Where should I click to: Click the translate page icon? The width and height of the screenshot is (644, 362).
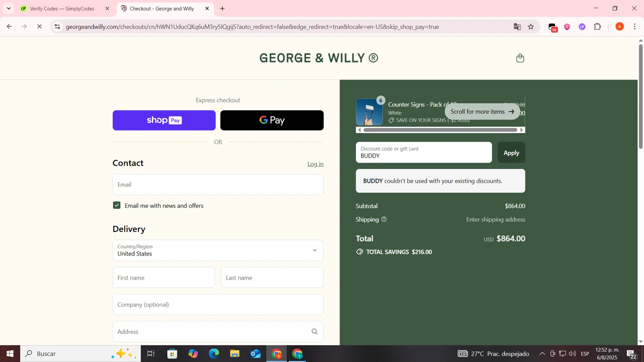tap(517, 27)
